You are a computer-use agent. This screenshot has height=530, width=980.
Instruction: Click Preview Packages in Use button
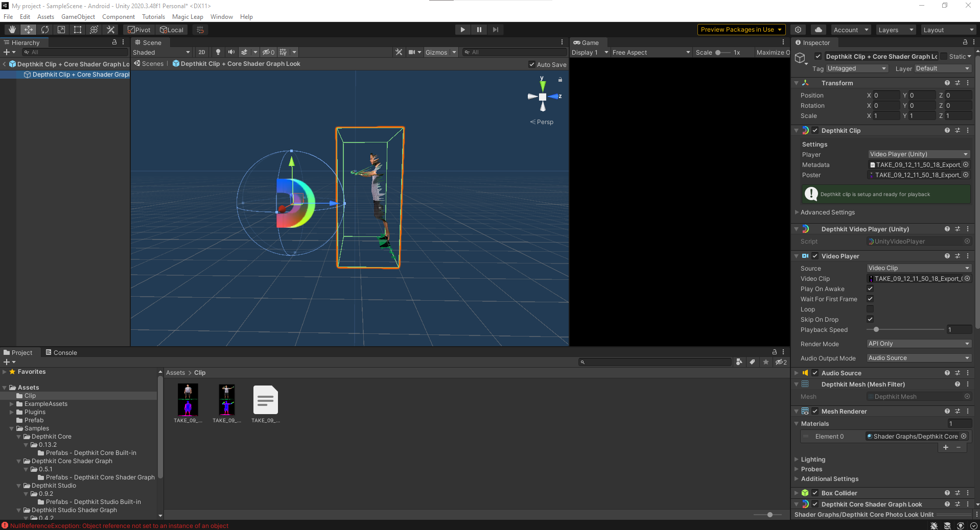tap(741, 30)
